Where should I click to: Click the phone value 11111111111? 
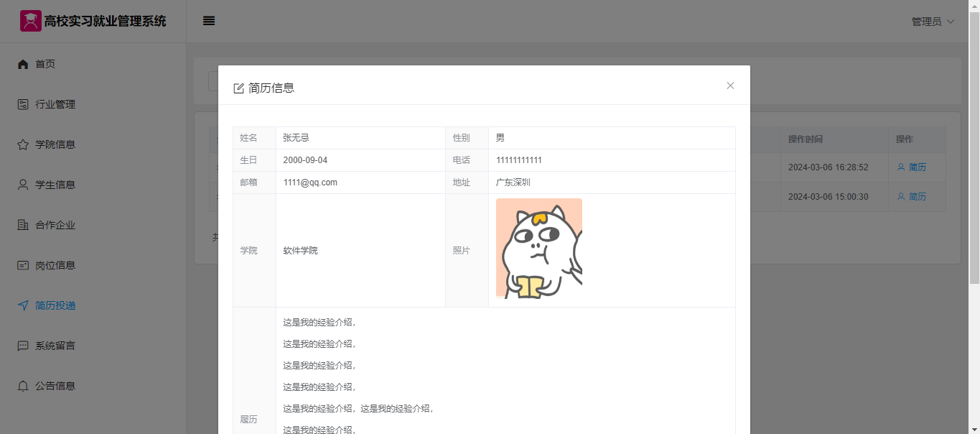point(519,160)
